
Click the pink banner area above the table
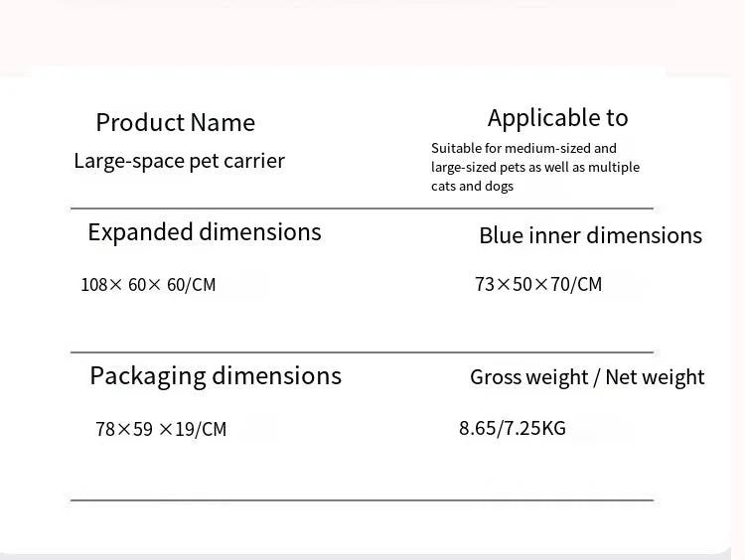(372, 35)
